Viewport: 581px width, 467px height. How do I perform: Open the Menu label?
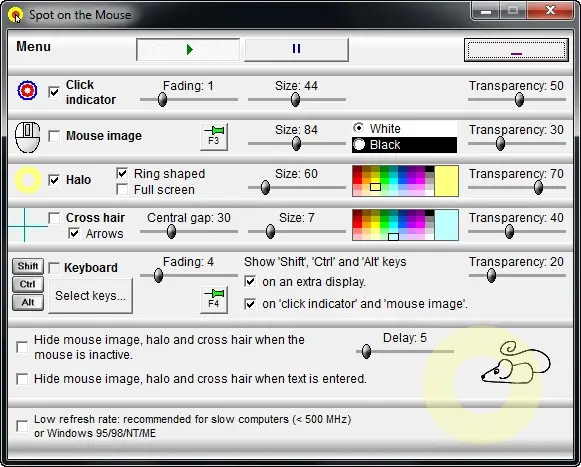coord(33,47)
